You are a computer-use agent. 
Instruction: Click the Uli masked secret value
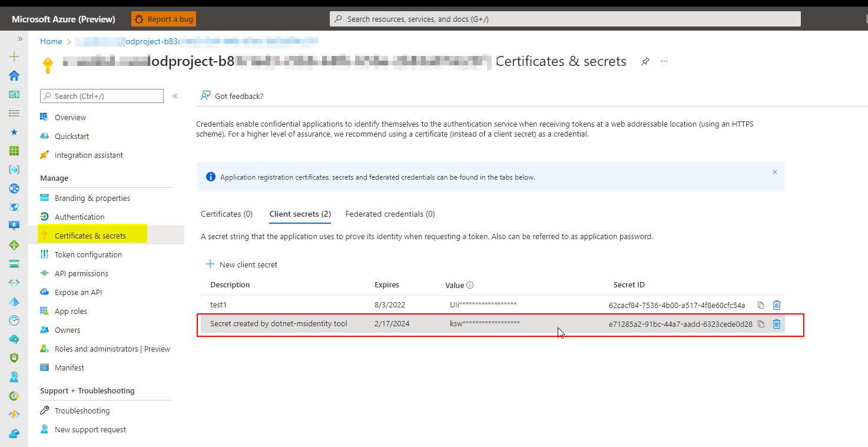point(483,305)
